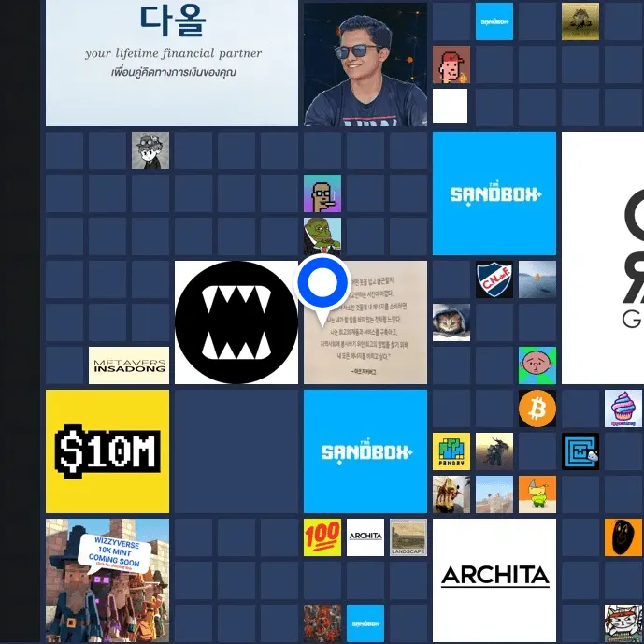Select the small Sandbox tile in the top row

494,21
